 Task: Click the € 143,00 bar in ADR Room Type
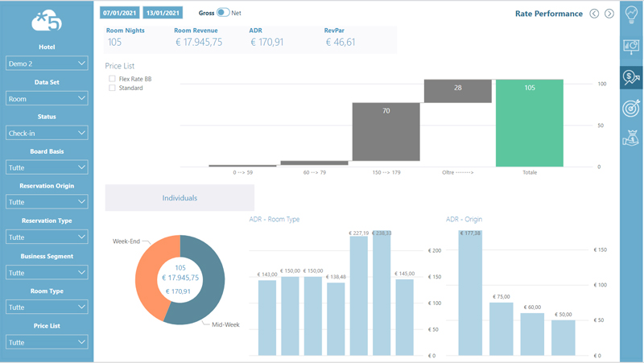tap(267, 318)
